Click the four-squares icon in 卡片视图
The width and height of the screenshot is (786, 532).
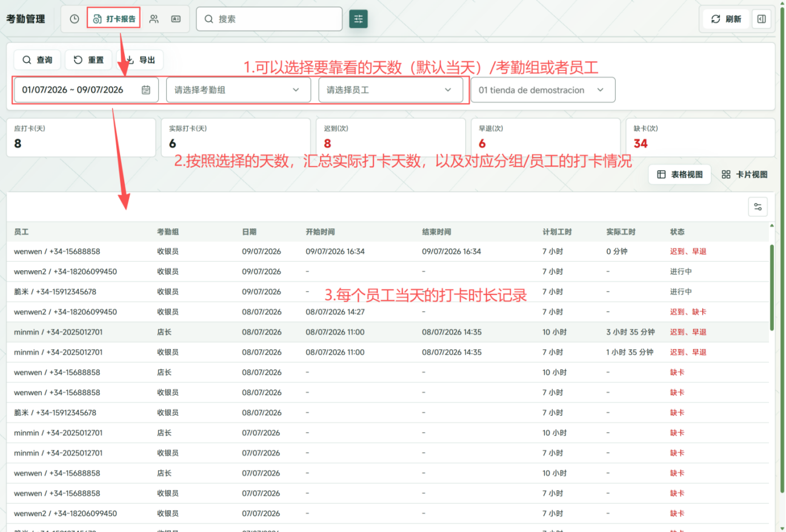pos(726,175)
